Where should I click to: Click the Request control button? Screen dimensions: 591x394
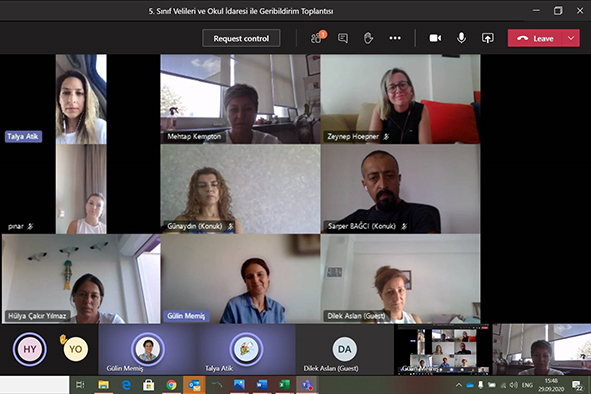tap(241, 38)
